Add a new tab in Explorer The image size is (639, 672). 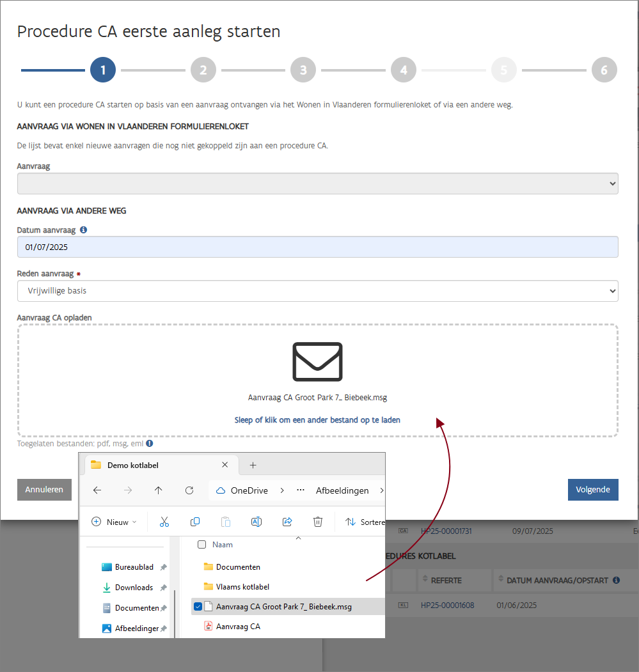pyautogui.click(x=253, y=465)
